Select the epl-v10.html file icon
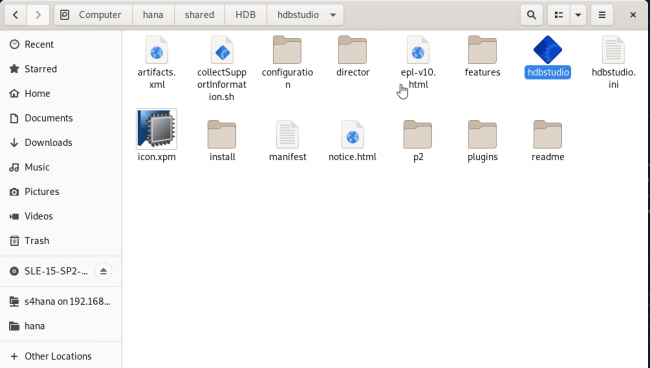The image size is (650, 368). (x=418, y=50)
